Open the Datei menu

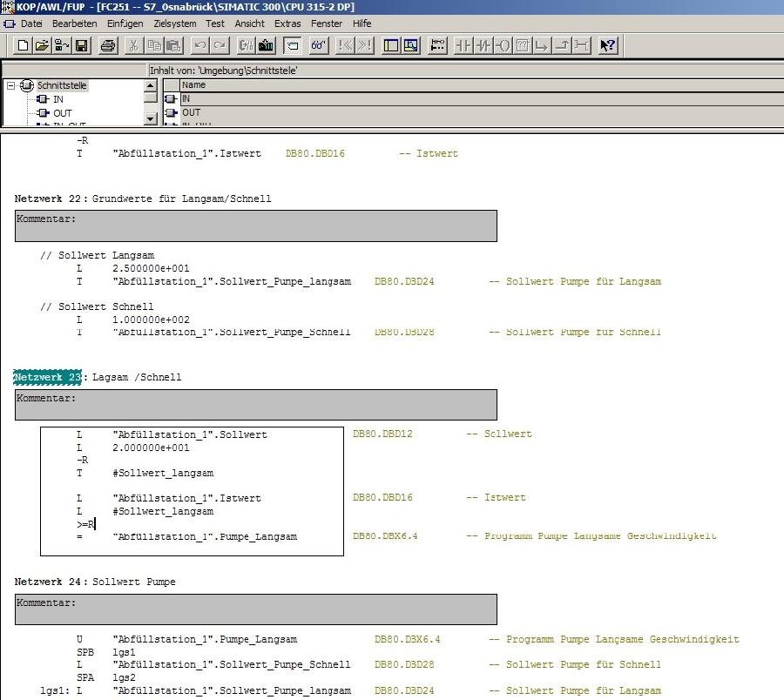click(30, 24)
